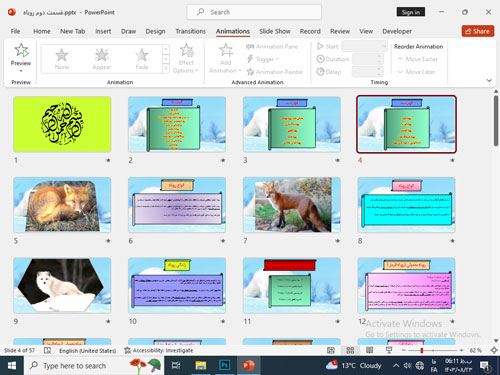500x375 pixels.
Task: Switch to the Record tab
Action: pyautogui.click(x=310, y=31)
